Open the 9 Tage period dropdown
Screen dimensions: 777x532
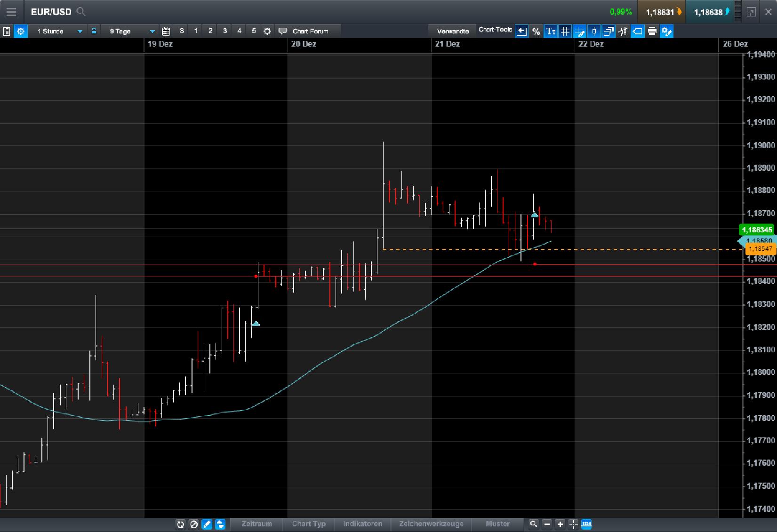[130, 31]
